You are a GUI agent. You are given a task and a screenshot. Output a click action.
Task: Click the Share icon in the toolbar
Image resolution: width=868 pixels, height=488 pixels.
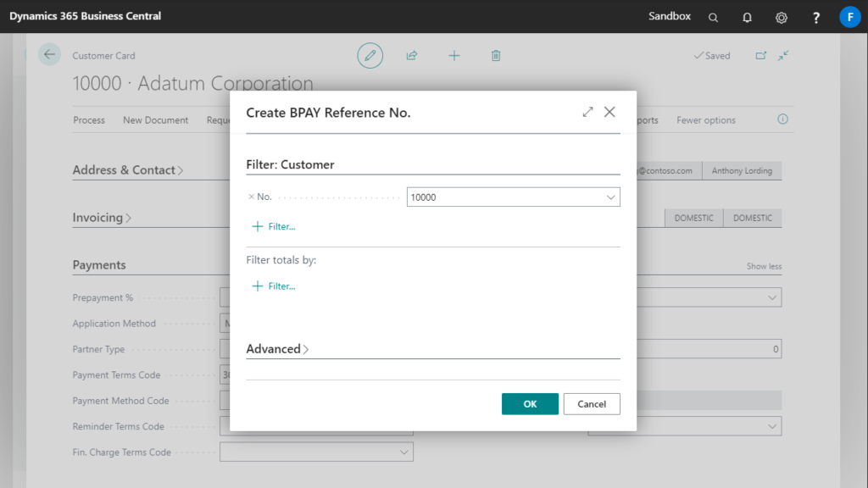click(x=412, y=55)
